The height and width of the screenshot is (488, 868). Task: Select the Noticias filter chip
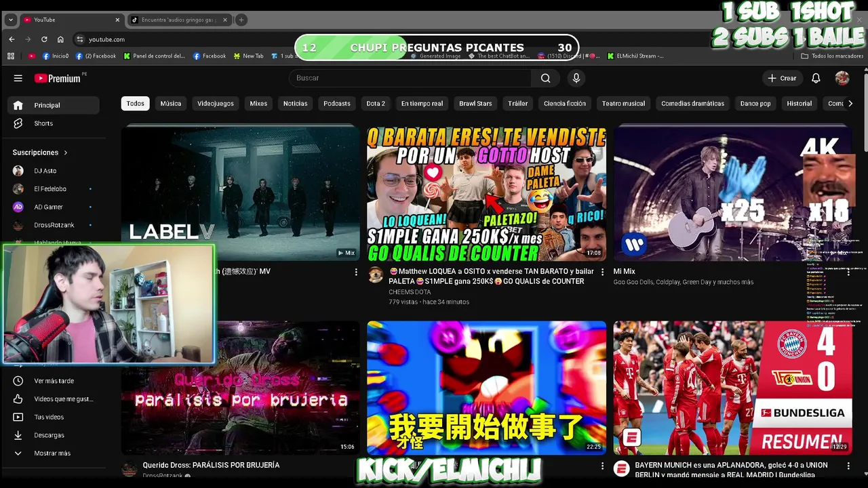tap(295, 104)
